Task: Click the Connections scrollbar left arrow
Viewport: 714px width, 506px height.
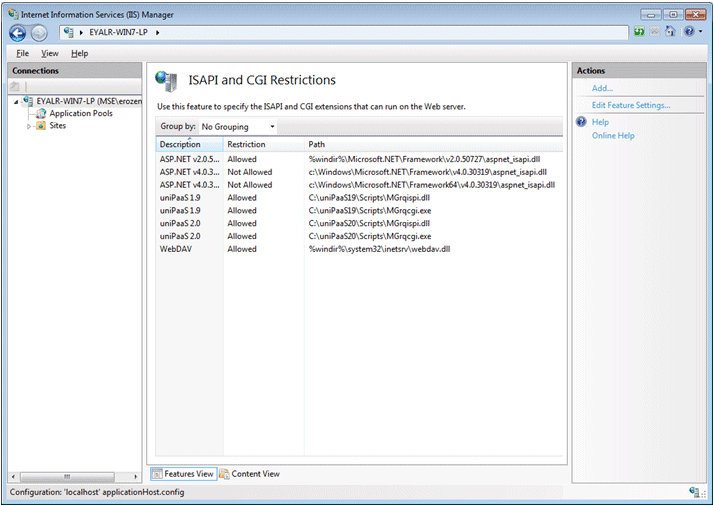Action: [x=13, y=477]
